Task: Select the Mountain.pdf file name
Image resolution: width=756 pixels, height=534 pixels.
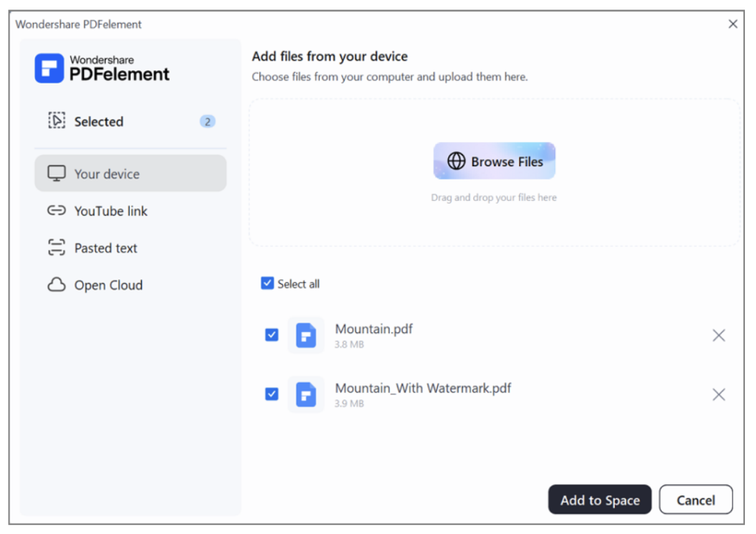Action: (x=374, y=329)
